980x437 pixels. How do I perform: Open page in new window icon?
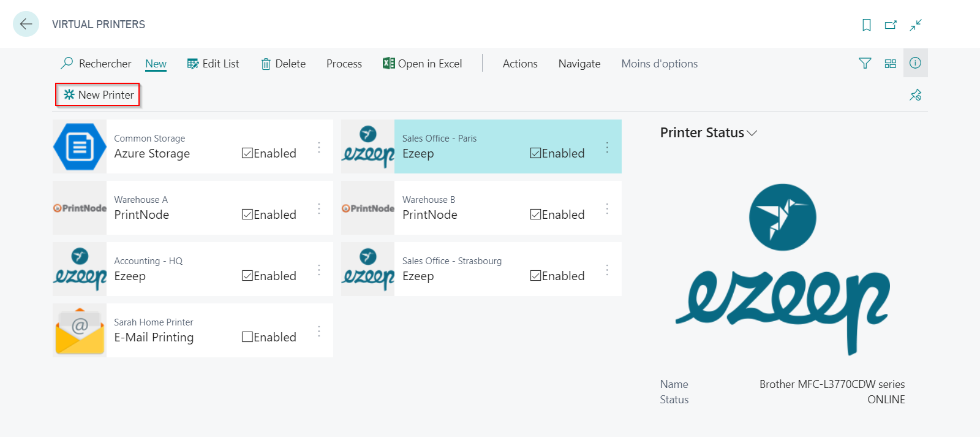click(891, 25)
